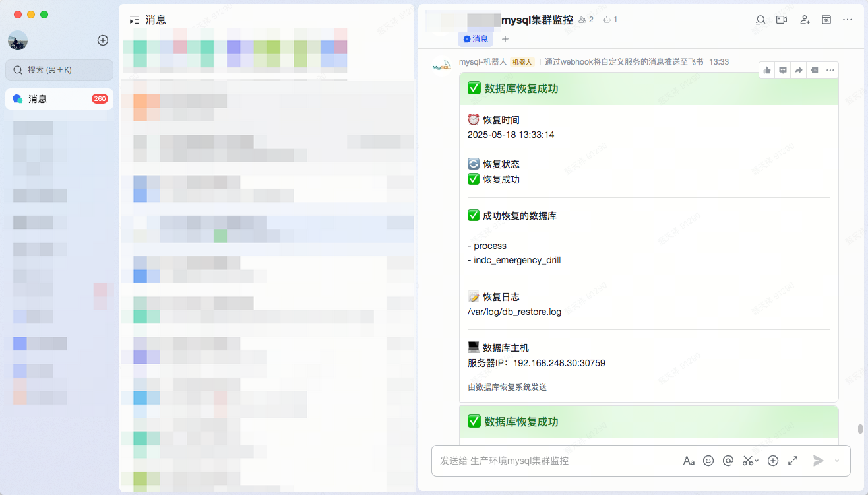868x495 pixels.
Task: Open the group calendar icon
Action: [x=826, y=20]
